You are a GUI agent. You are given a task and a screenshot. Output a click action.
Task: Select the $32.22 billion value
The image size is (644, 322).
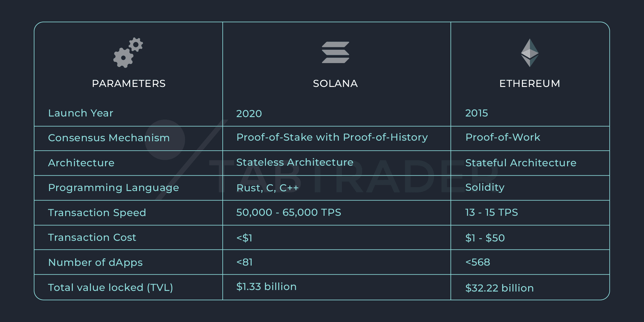coord(499,288)
